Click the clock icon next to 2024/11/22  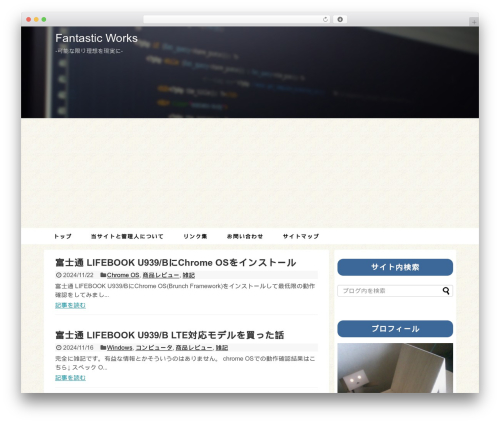click(59, 275)
